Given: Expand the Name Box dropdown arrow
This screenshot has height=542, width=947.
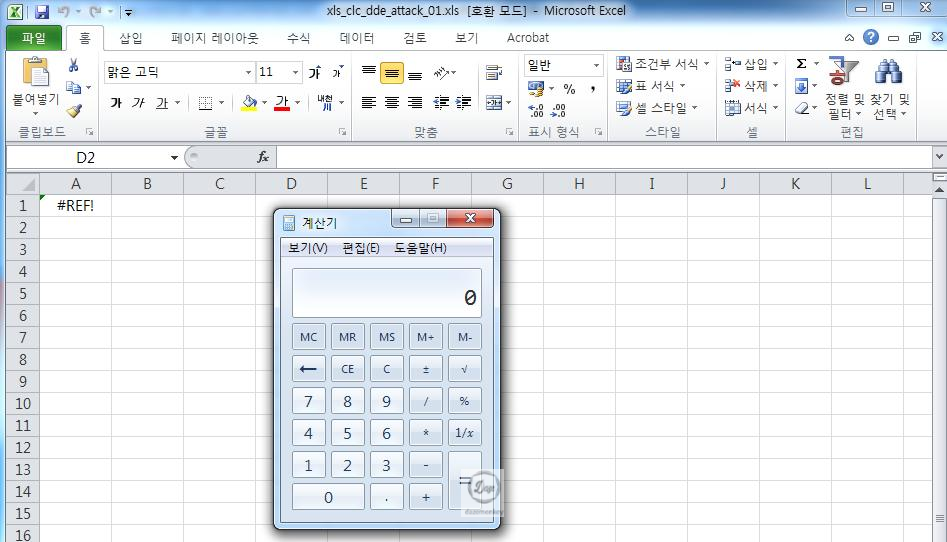Looking at the screenshot, I should click(174, 158).
